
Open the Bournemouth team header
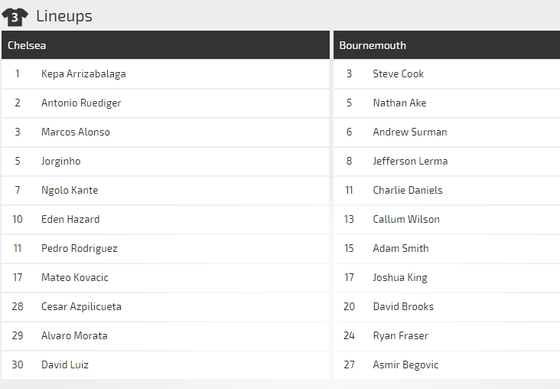[x=447, y=45]
